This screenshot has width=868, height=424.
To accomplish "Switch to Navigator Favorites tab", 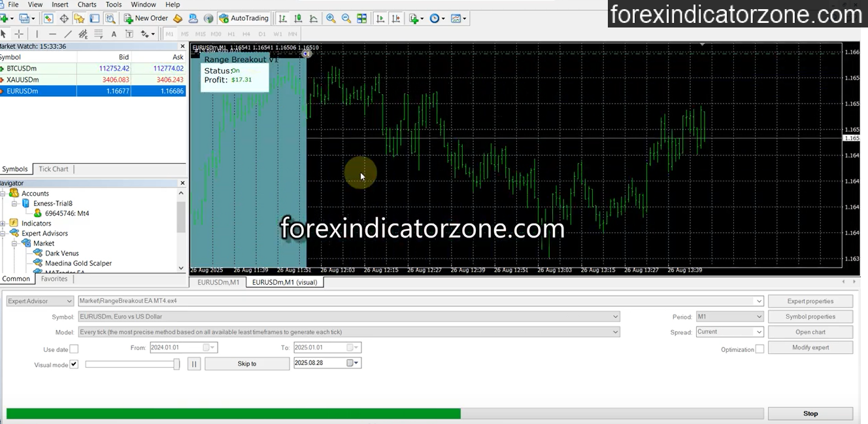I will point(54,279).
